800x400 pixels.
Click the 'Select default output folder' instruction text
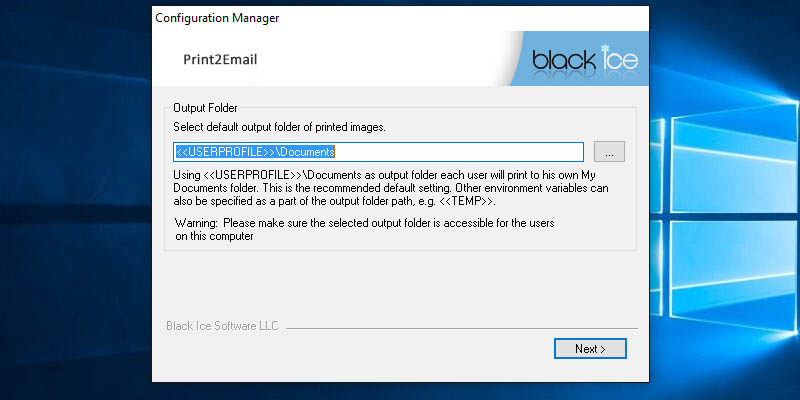tap(280, 127)
